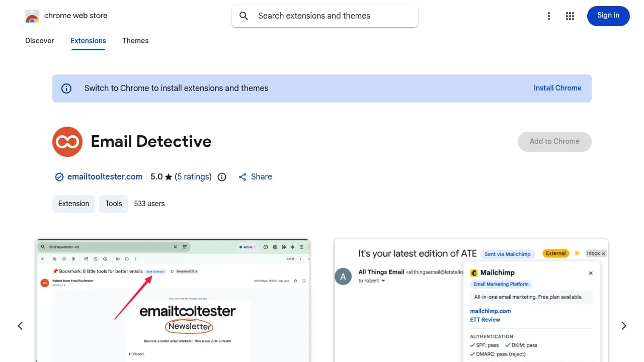The height and width of the screenshot is (362, 644).
Task: Click the Add to Chrome button
Action: point(554,142)
